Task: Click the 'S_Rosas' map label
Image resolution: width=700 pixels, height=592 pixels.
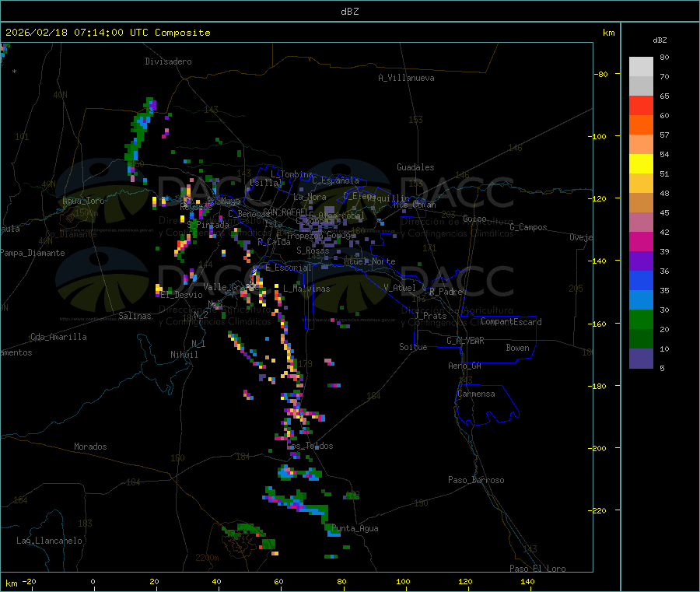Action: pos(313,250)
